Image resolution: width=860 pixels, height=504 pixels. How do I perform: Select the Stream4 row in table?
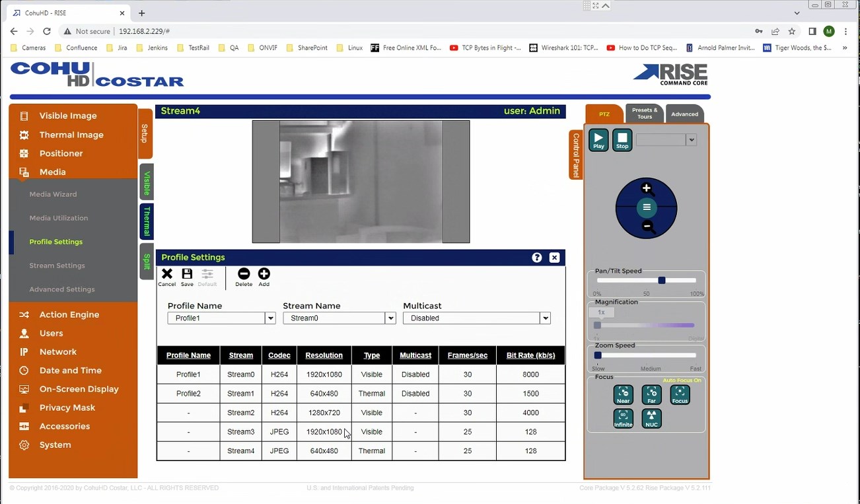pyautogui.click(x=361, y=451)
